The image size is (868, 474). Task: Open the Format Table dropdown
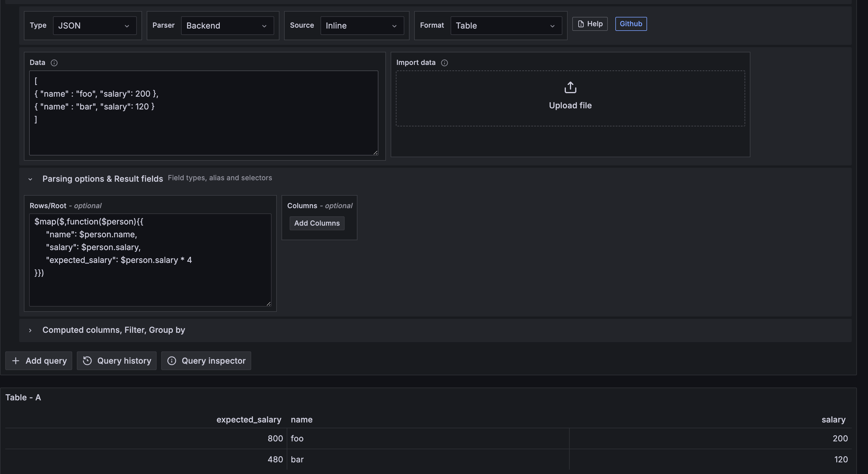(x=506, y=26)
